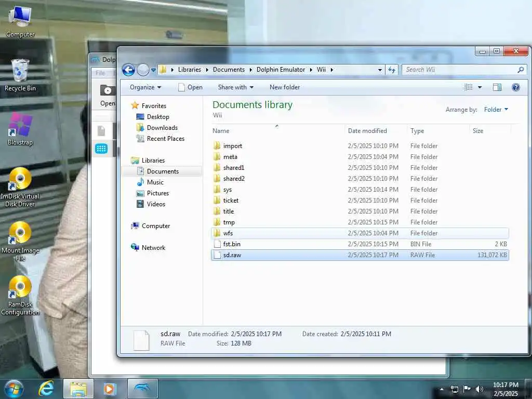Open the Share with dropdown
This screenshot has height=399, width=532.
(235, 87)
